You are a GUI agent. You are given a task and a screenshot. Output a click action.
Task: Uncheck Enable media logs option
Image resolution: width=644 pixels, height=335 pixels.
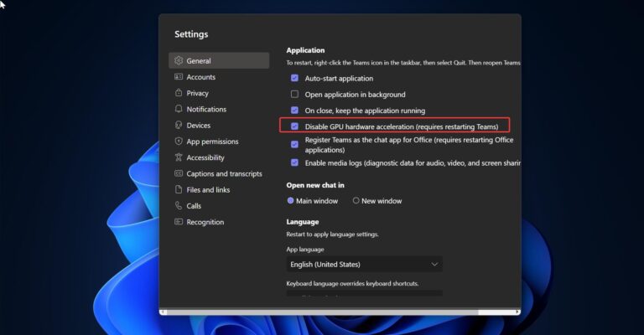[x=294, y=162]
